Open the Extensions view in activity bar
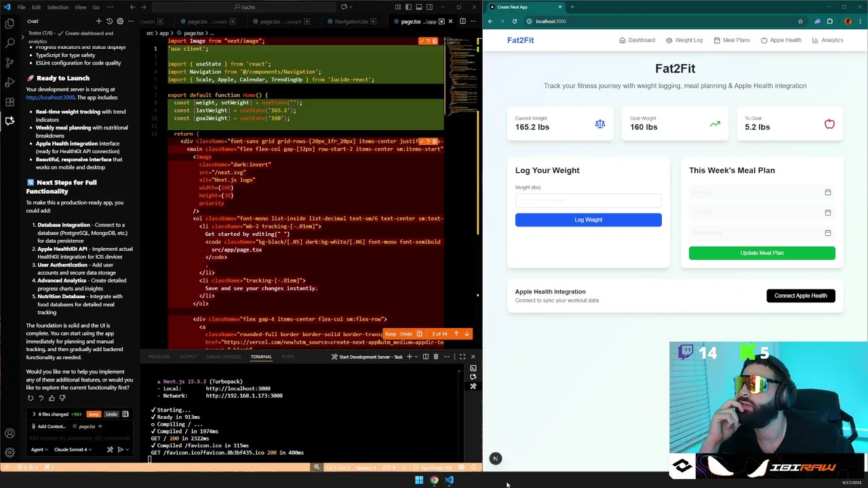 [9, 102]
